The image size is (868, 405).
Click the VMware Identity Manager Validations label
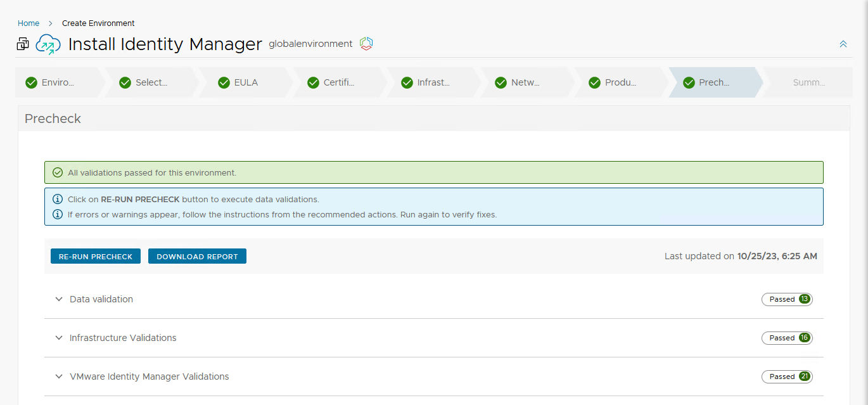coord(150,376)
